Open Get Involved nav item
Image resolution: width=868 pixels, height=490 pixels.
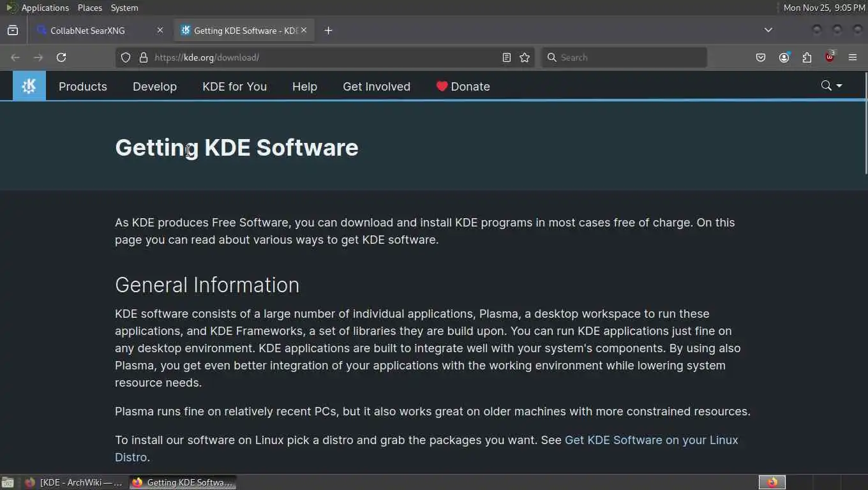coord(377,87)
